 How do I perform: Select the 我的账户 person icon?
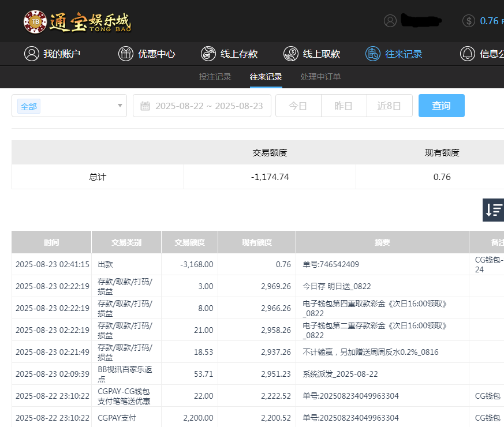[x=32, y=54]
